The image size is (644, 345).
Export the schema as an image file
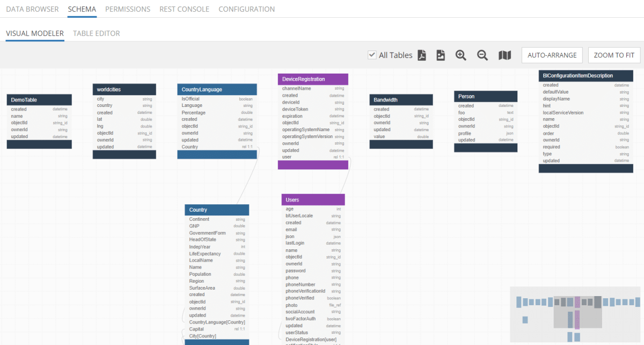[441, 55]
